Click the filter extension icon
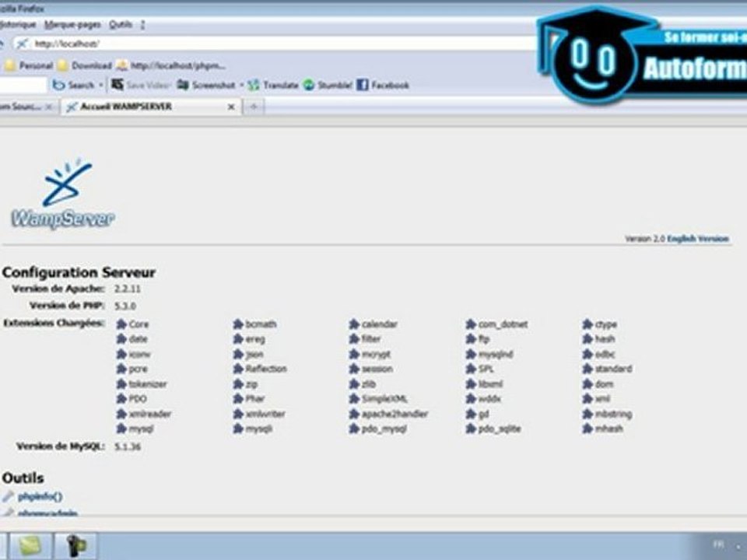Image resolution: width=747 pixels, height=560 pixels. [x=354, y=339]
